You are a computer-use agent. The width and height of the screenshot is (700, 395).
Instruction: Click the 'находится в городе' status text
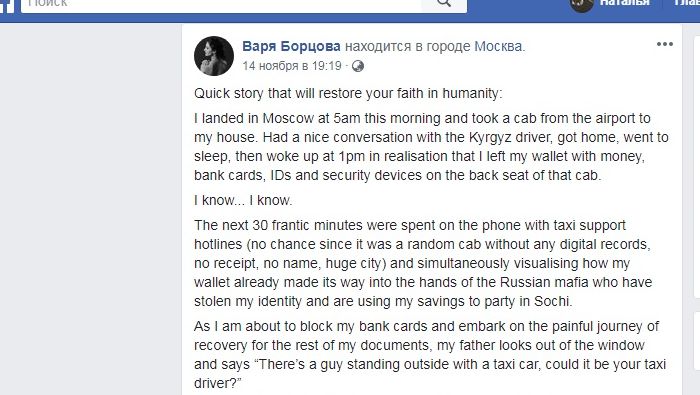pyautogui.click(x=407, y=46)
